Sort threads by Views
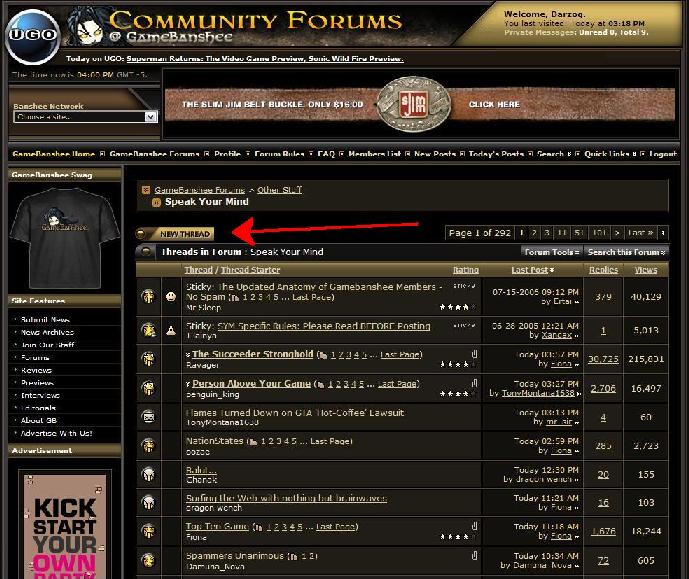 point(646,270)
